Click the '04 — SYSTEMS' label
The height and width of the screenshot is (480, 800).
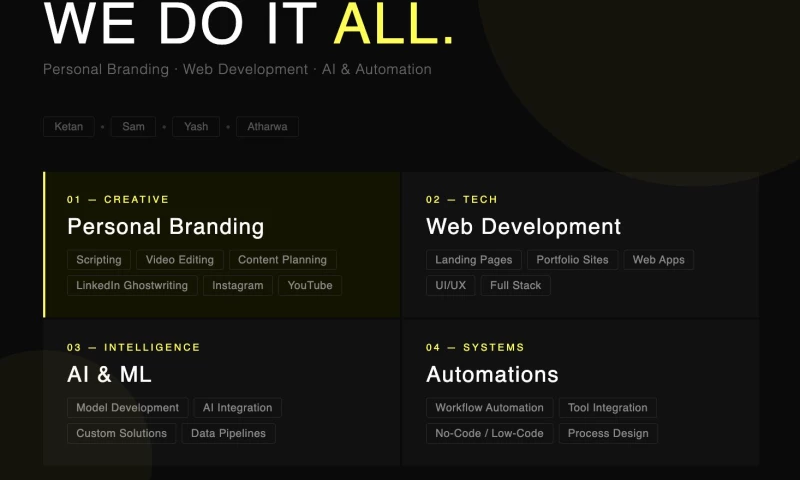point(476,347)
